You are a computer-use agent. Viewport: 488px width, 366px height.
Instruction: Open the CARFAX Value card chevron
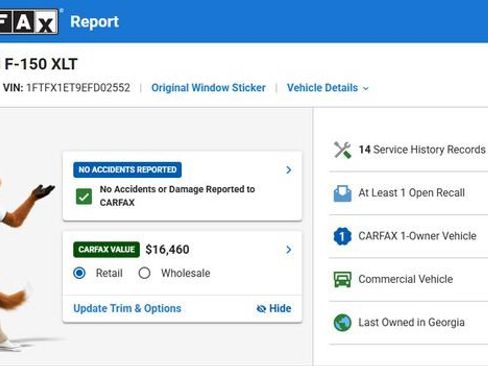[289, 250]
